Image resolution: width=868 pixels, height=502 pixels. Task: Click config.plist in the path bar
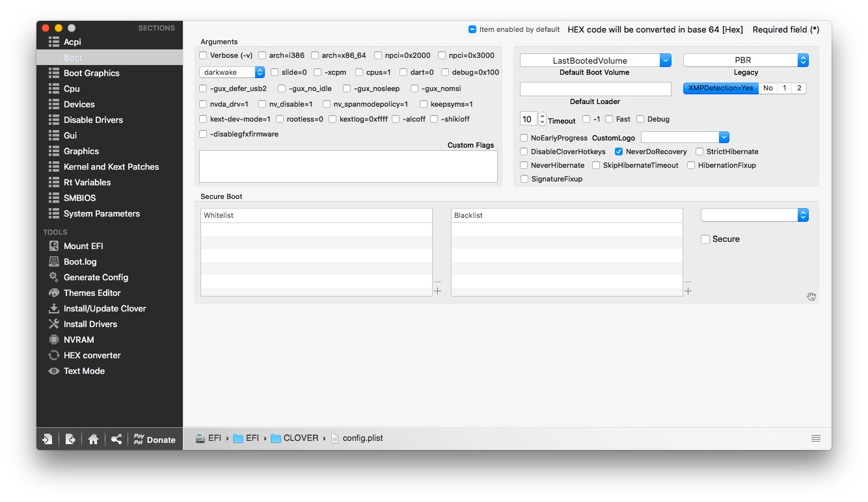point(357,438)
